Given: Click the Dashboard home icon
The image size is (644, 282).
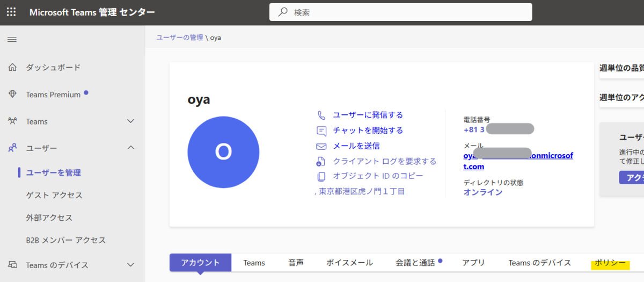Looking at the screenshot, I should point(12,67).
